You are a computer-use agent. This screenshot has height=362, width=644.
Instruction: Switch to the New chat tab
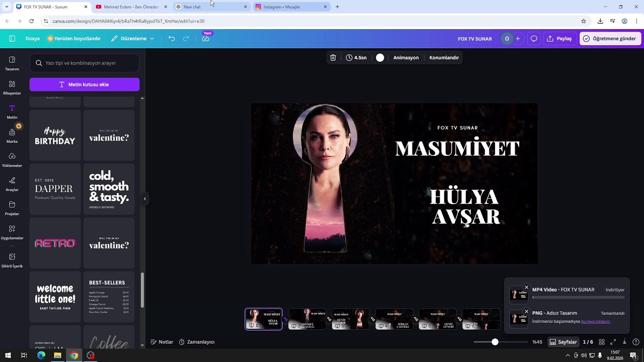(x=211, y=7)
